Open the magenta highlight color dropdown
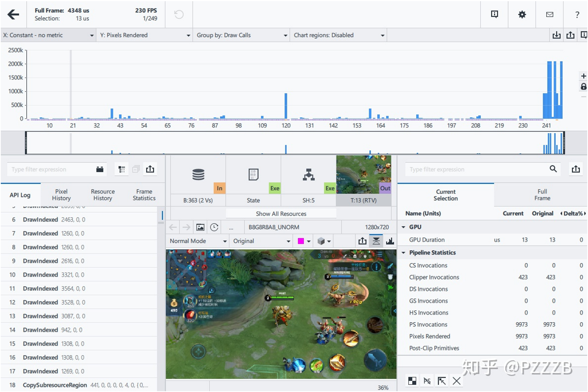588x392 pixels. (304, 241)
